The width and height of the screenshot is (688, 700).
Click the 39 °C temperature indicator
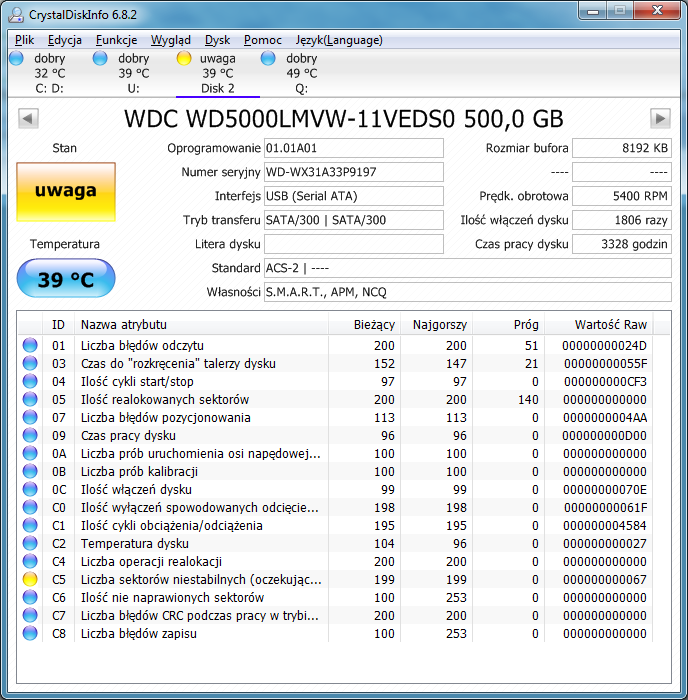[x=66, y=280]
